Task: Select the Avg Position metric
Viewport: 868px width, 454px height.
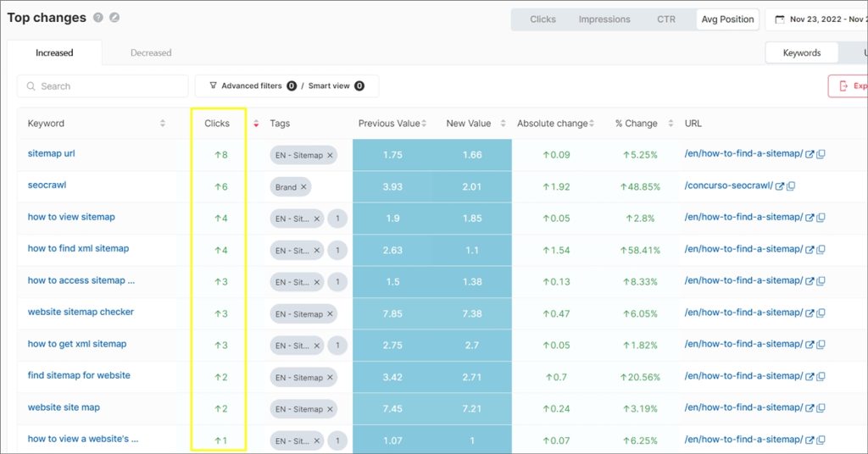Action: pos(727,19)
